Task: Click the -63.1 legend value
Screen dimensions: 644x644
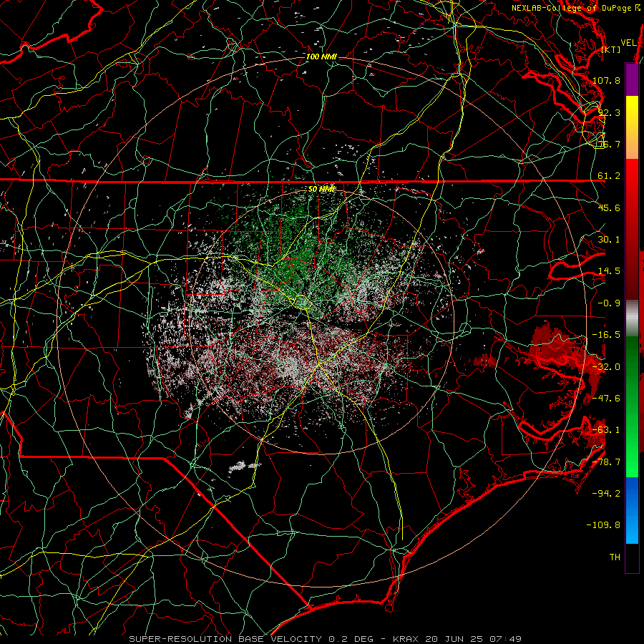Action: click(606, 430)
